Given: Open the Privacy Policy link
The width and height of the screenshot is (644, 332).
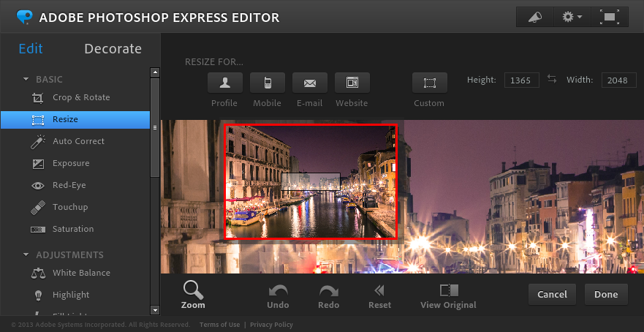Looking at the screenshot, I should pos(271,325).
